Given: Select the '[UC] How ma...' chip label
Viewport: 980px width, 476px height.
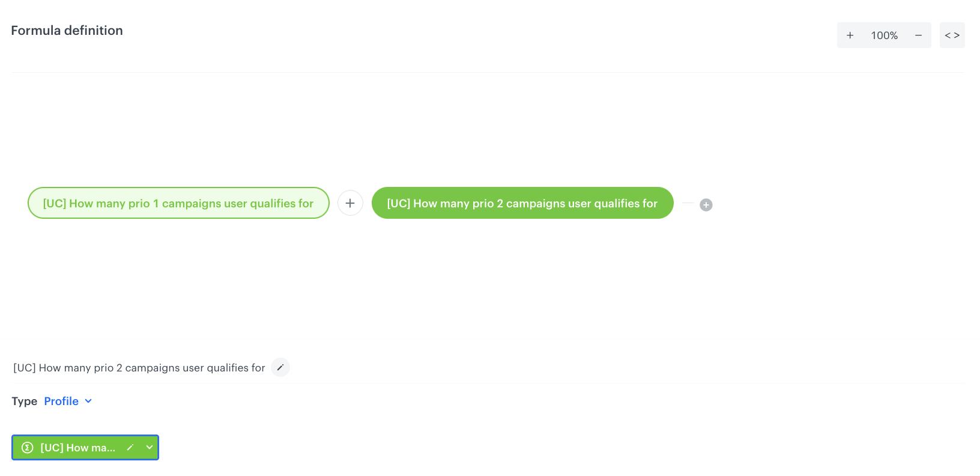Looking at the screenshot, I should click(77, 448).
